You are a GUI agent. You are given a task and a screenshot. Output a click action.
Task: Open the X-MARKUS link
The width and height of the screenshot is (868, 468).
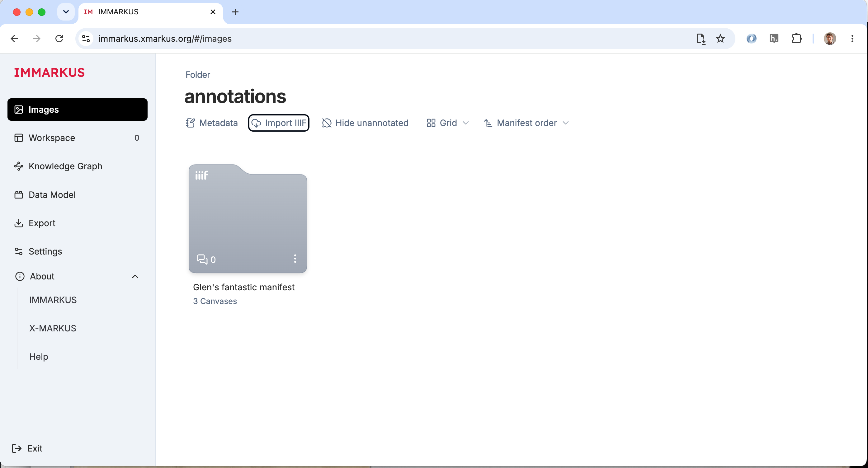pyautogui.click(x=53, y=328)
